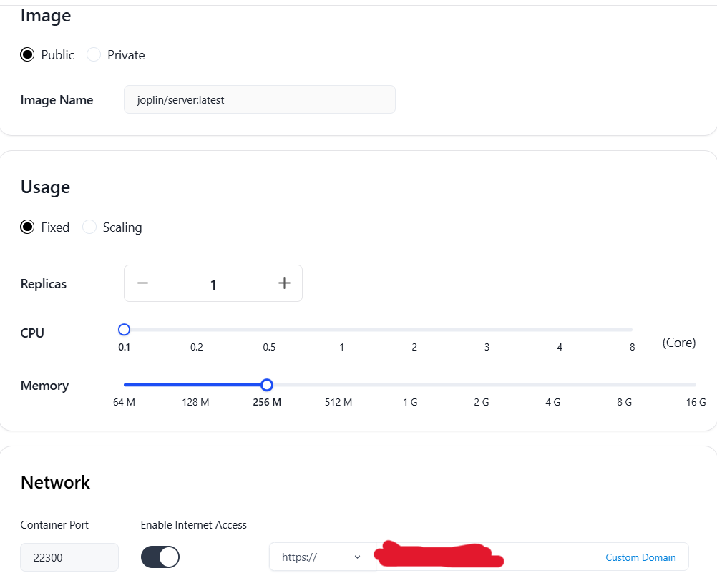Select the Scaling usage radio button
The image size is (717, 588).
point(89,227)
